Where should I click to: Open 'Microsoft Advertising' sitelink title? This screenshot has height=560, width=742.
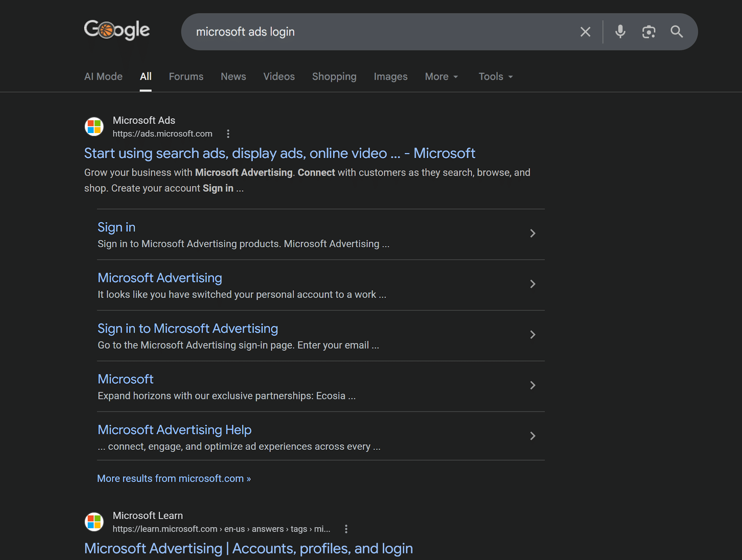coord(160,278)
